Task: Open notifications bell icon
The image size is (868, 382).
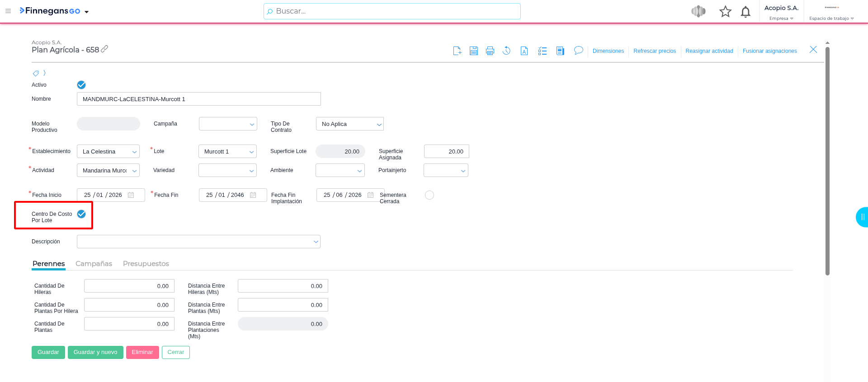Action: coord(745,12)
